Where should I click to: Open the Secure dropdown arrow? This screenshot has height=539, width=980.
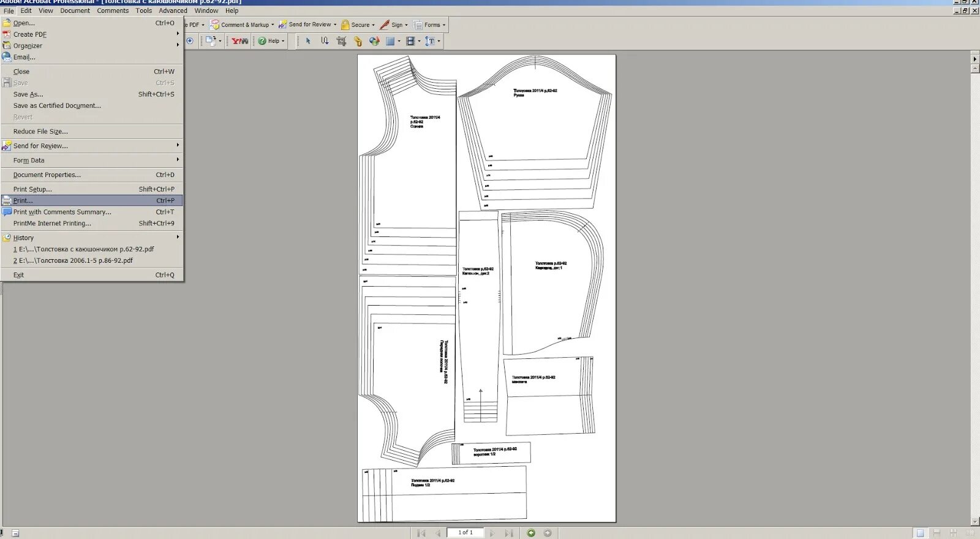[x=373, y=25]
